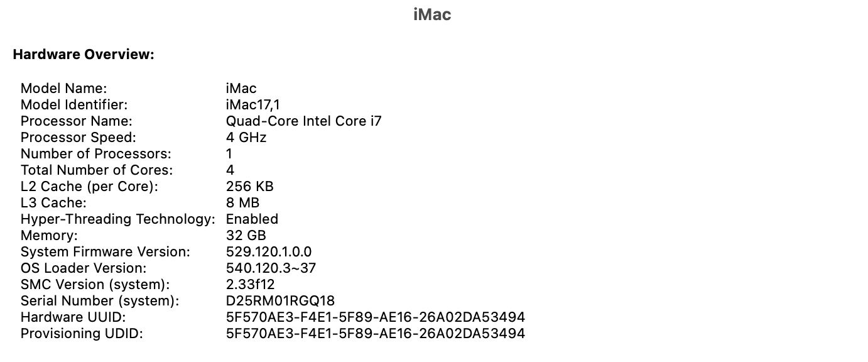The image size is (868, 362).
Task: Select the Hardware UUID value
Action: click(x=376, y=317)
